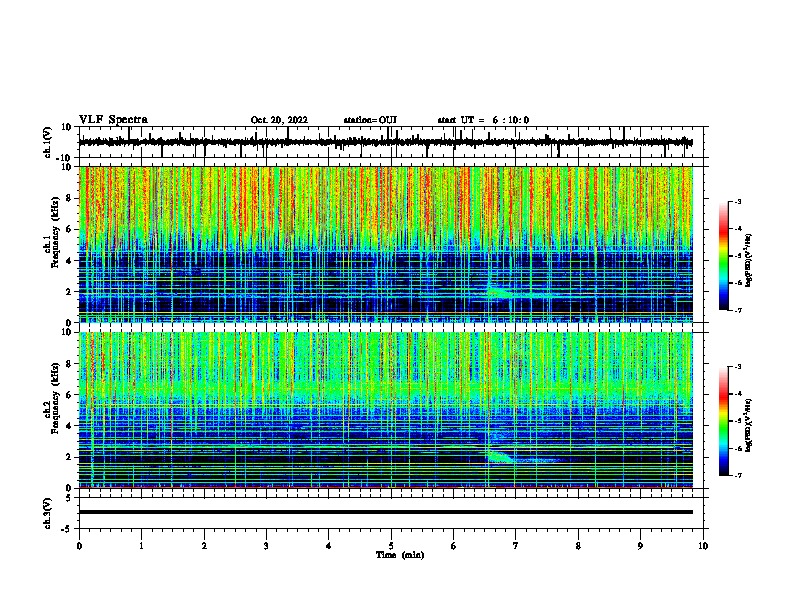Click the log(PSD) label beside ch.1 color bar

749,260
